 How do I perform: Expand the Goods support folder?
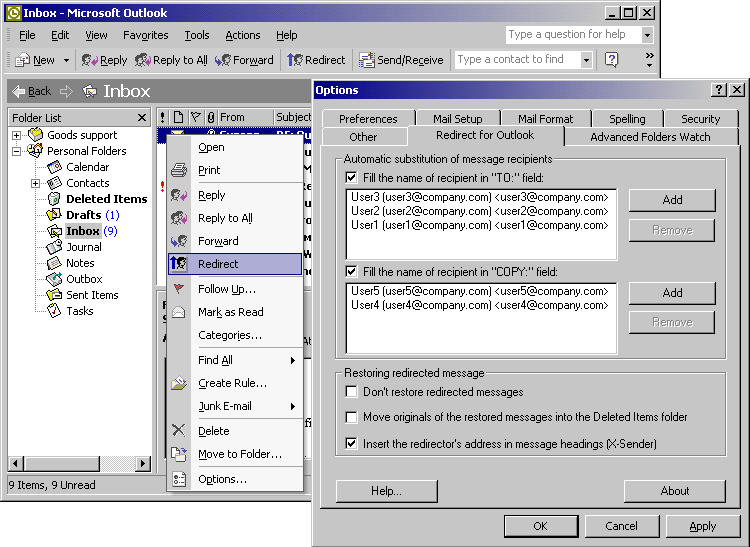16,135
